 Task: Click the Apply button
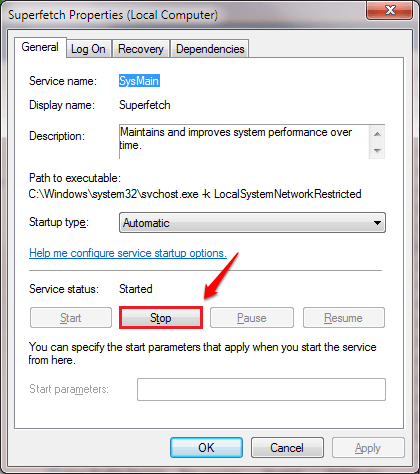[368, 448]
